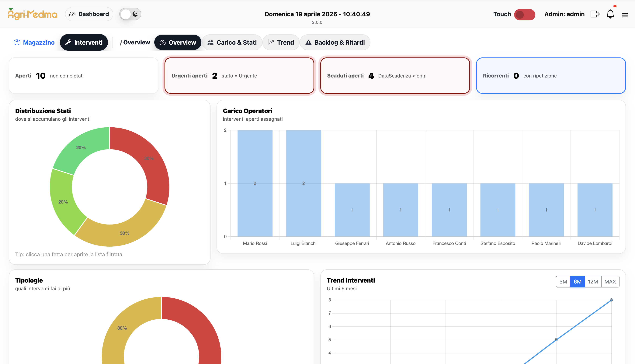635x364 pixels.
Task: Click the Trend Interventi heading
Action: tap(351, 280)
